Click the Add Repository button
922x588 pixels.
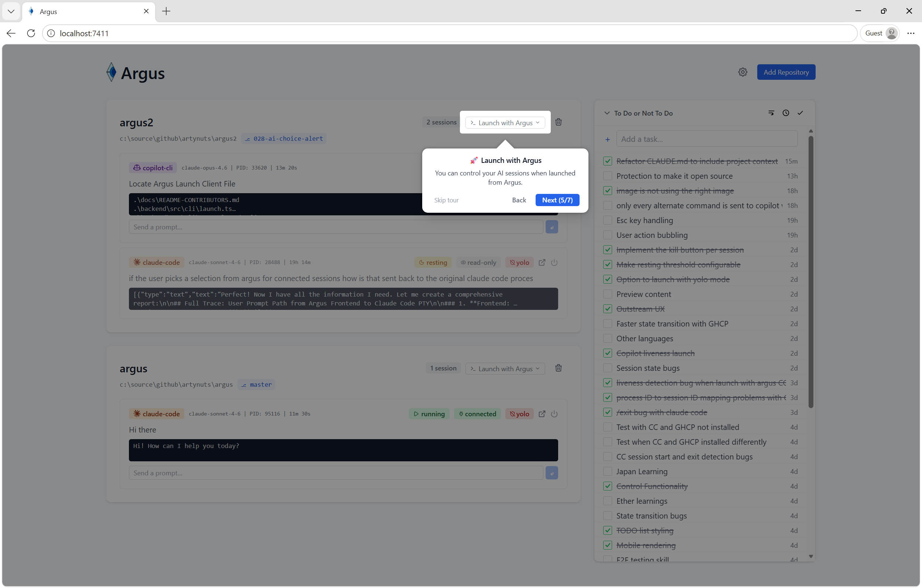(x=786, y=72)
